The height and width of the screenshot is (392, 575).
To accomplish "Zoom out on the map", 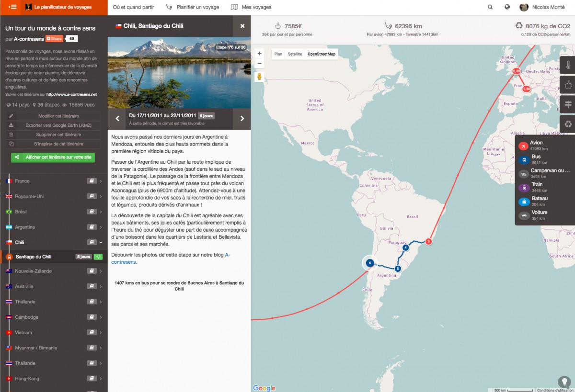I will tap(259, 64).
